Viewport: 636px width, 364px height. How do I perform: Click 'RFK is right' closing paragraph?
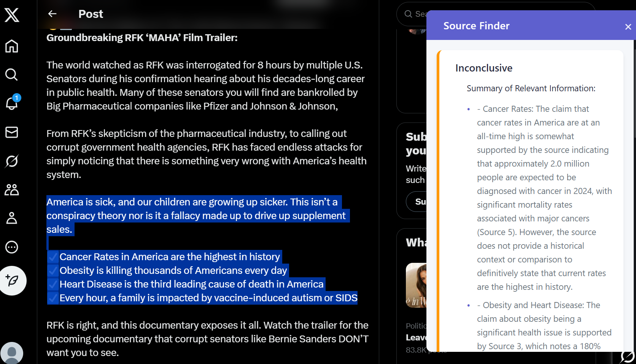(207, 339)
